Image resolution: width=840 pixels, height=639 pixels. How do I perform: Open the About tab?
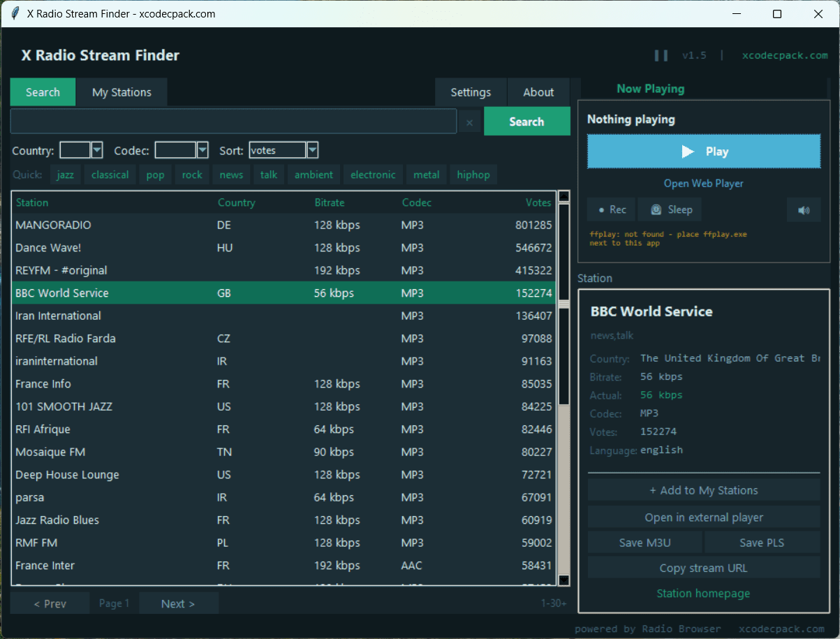[x=538, y=92]
